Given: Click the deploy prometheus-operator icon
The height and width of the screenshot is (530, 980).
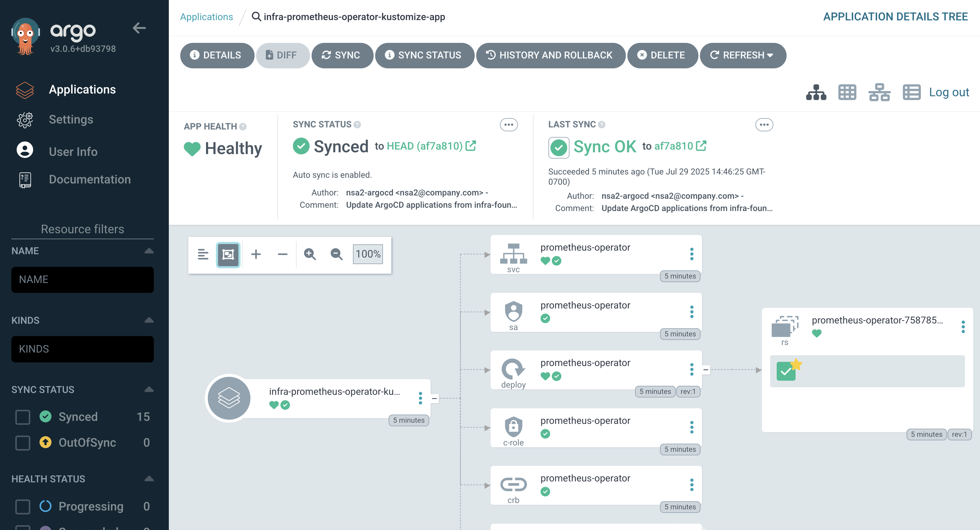Looking at the screenshot, I should [x=513, y=369].
